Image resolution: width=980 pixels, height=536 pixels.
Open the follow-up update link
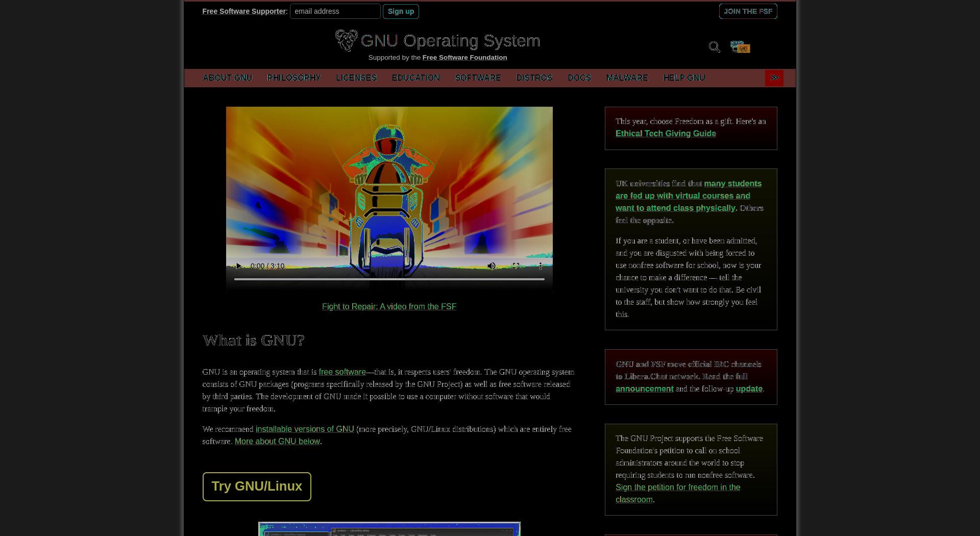(x=749, y=388)
